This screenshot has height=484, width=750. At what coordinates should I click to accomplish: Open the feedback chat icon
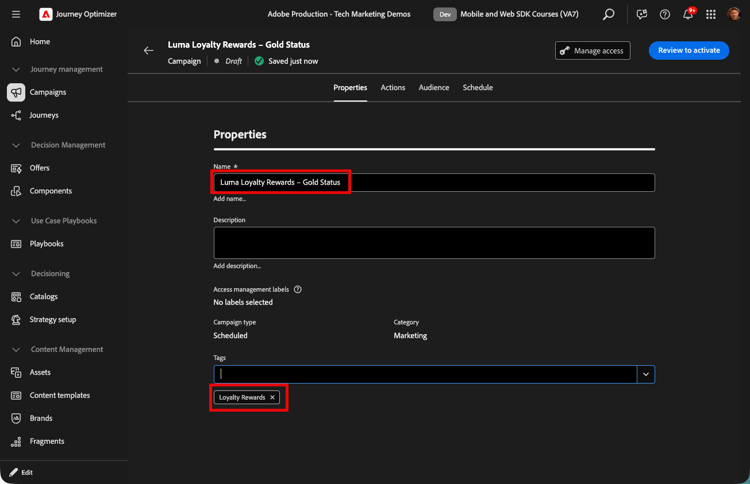click(641, 14)
